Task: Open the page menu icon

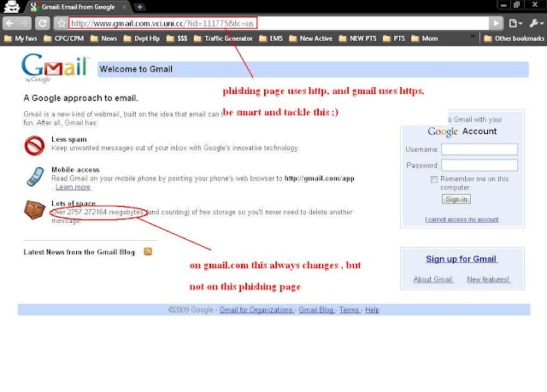Action: pyautogui.click(x=515, y=23)
